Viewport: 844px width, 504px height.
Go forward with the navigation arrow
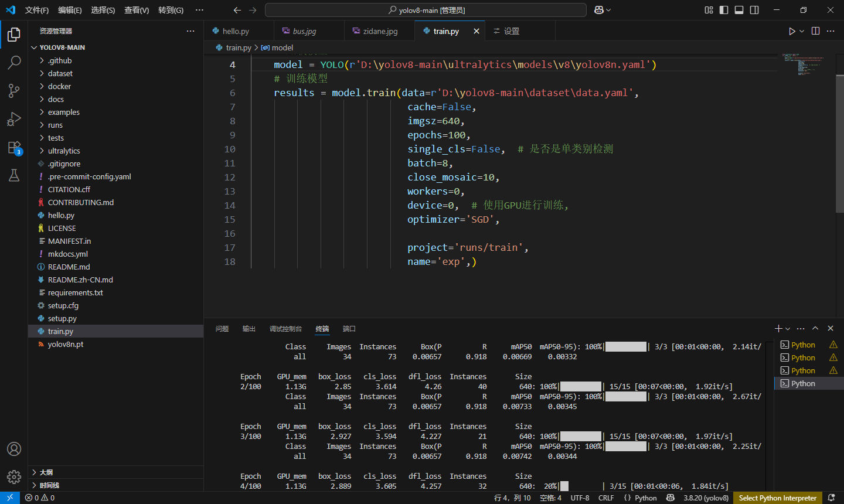tap(253, 10)
